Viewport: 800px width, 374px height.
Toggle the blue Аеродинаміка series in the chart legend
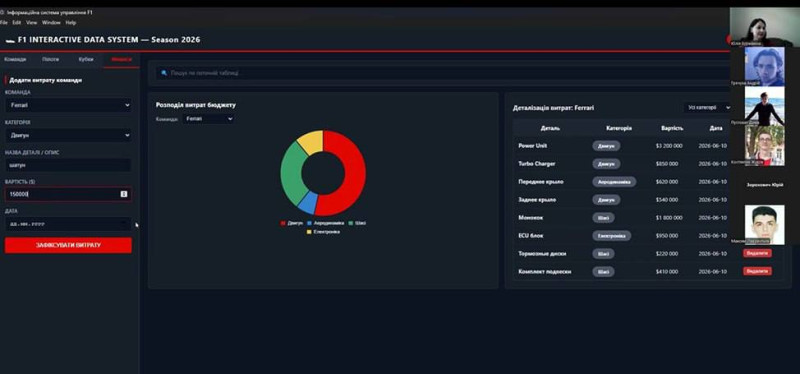(x=326, y=223)
